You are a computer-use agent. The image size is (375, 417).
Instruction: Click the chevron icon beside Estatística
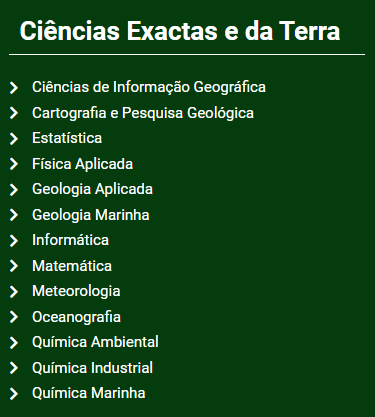pos(14,139)
